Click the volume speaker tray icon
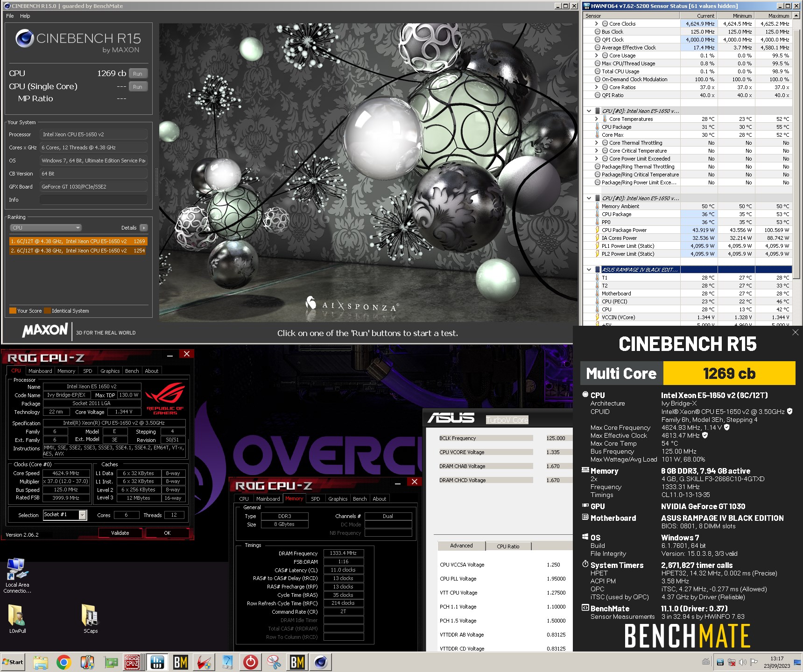Viewport: 803px width, 672px height. (x=742, y=662)
